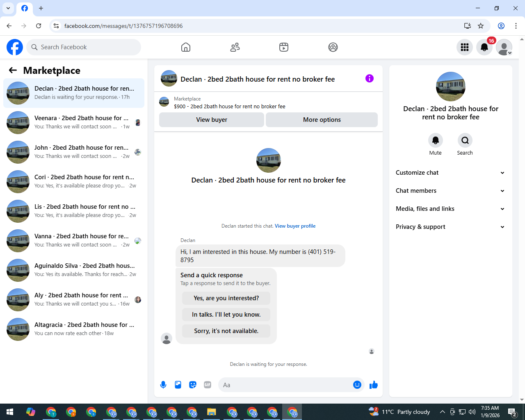Open the Aly conversation

click(x=74, y=300)
